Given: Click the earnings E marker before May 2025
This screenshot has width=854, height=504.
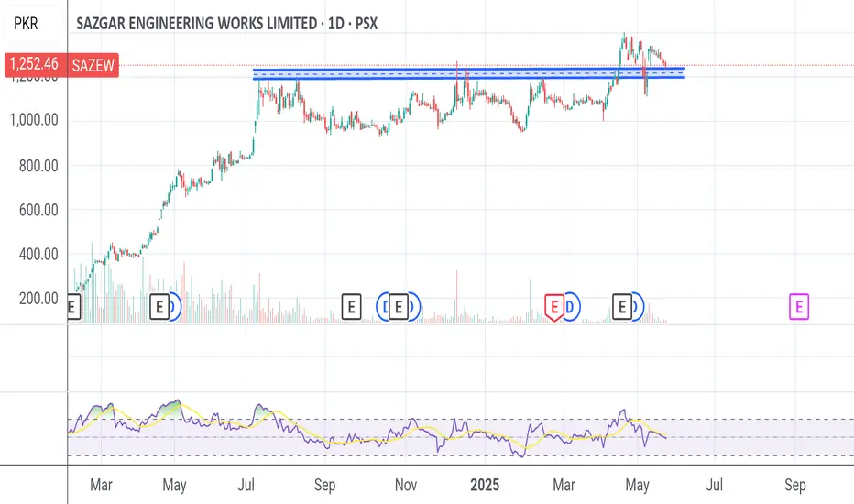Looking at the screenshot, I should click(x=622, y=307).
